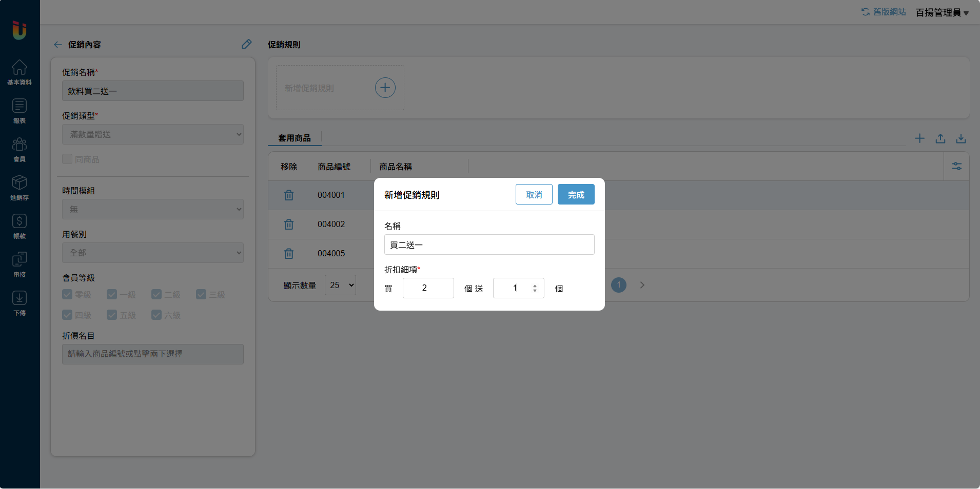Click the stepper arrows on the 送 quantity field
Viewport: 980px width, 489px height.
click(535, 288)
